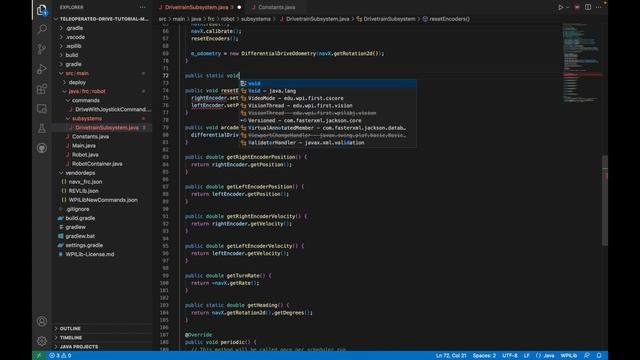Collapse the src/main folder
The height and width of the screenshot is (360, 640).
point(62,73)
